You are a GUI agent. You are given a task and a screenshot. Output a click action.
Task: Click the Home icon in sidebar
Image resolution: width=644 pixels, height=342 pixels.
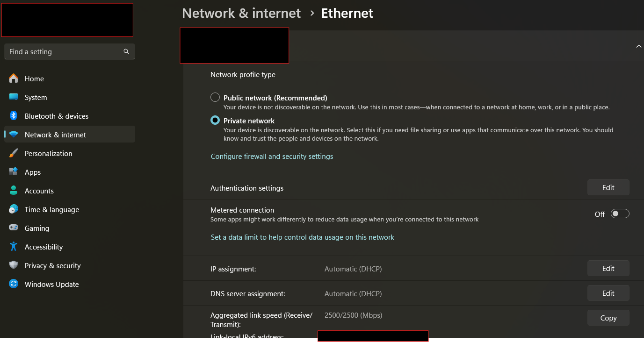tap(14, 78)
